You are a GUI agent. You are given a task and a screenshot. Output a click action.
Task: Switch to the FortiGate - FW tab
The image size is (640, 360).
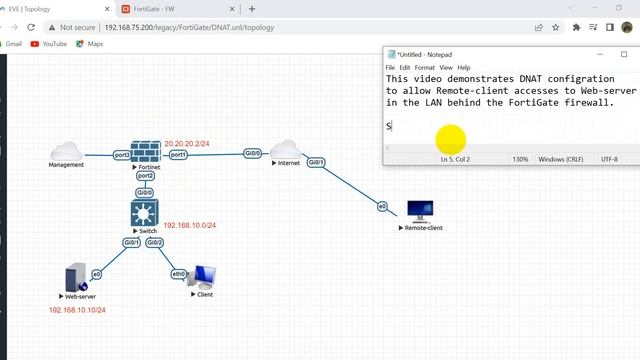(178, 9)
